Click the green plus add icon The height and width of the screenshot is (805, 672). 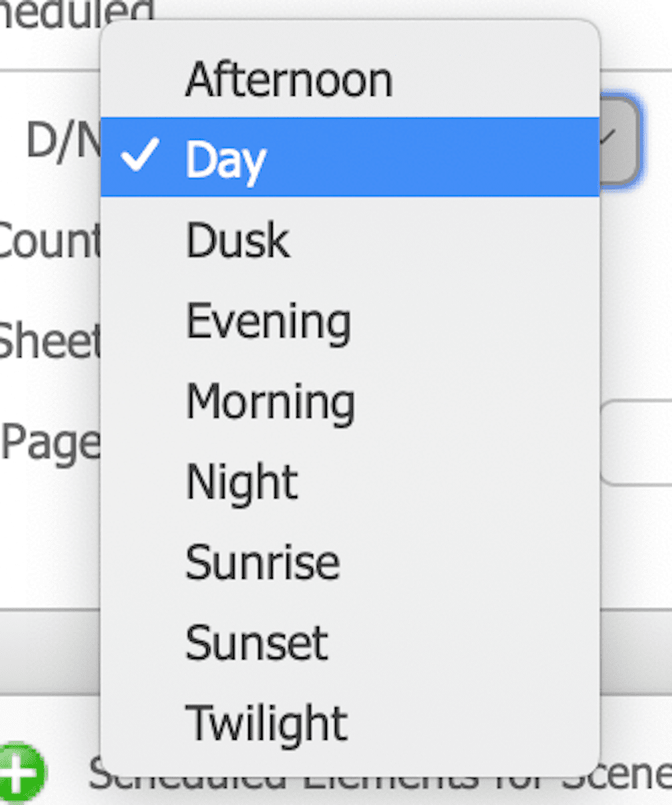click(21, 773)
